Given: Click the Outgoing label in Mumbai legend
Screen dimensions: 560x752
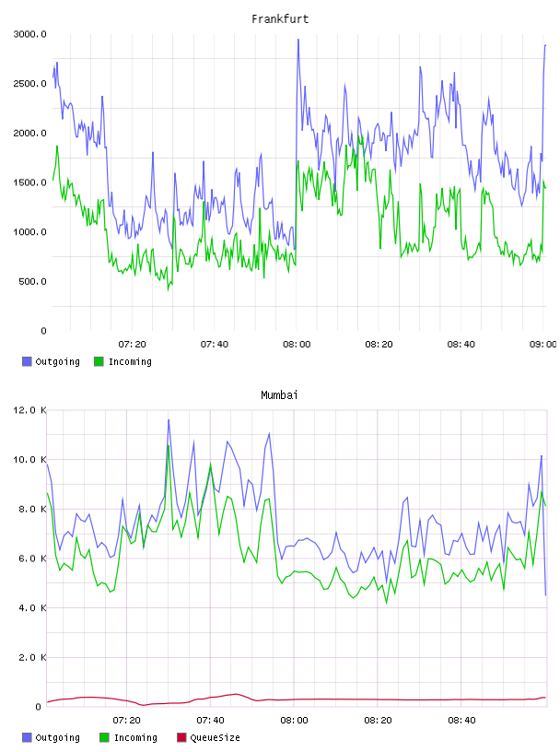Looking at the screenshot, I should (57, 737).
